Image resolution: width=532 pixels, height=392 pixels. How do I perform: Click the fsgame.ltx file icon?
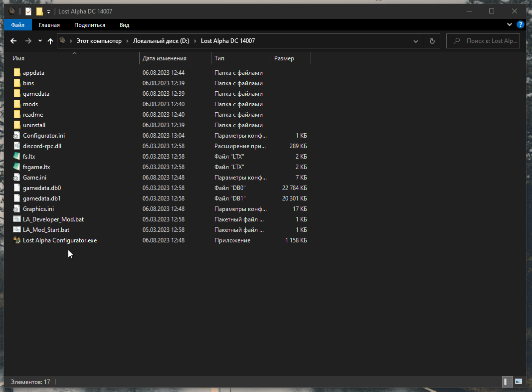(16, 167)
